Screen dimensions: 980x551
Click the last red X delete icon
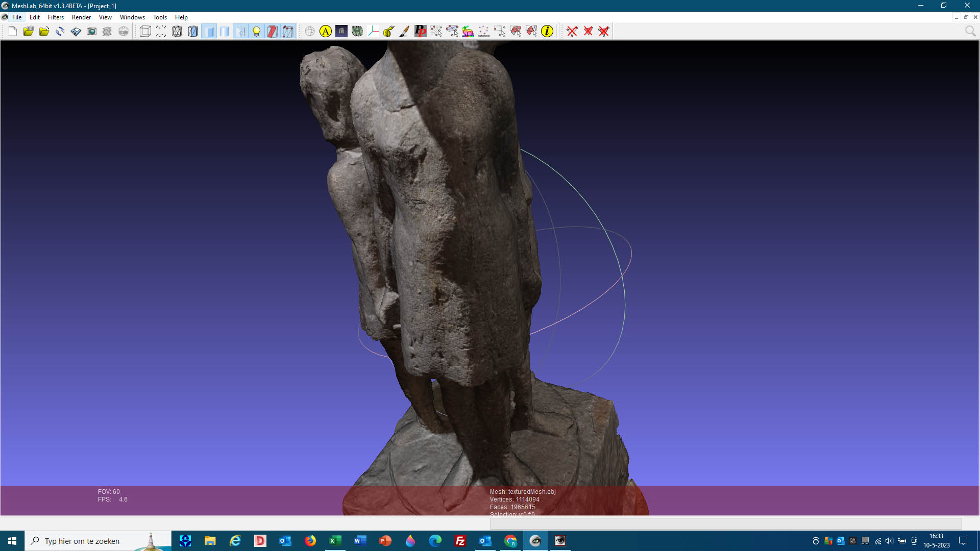[x=604, y=32]
